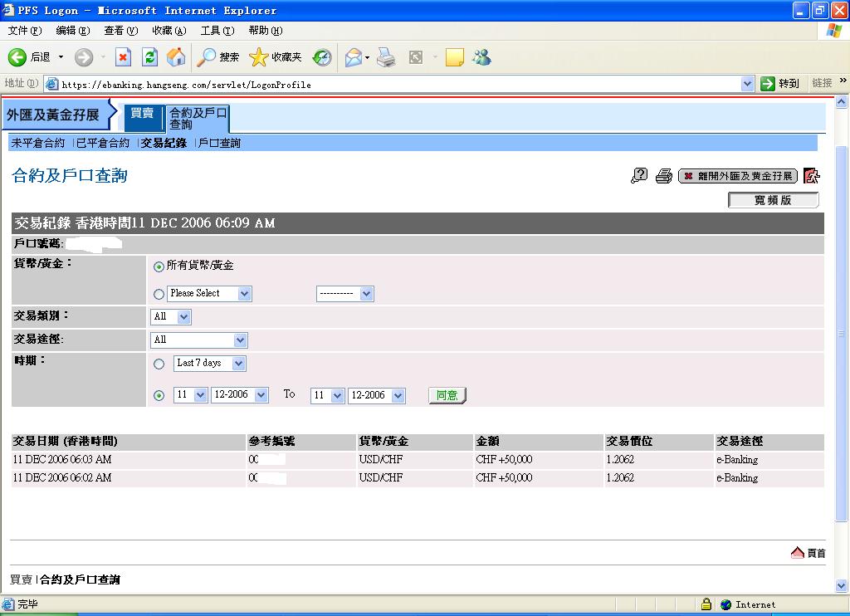Click the 同意 submit button
Screen dimensions: 850x616
447,395
